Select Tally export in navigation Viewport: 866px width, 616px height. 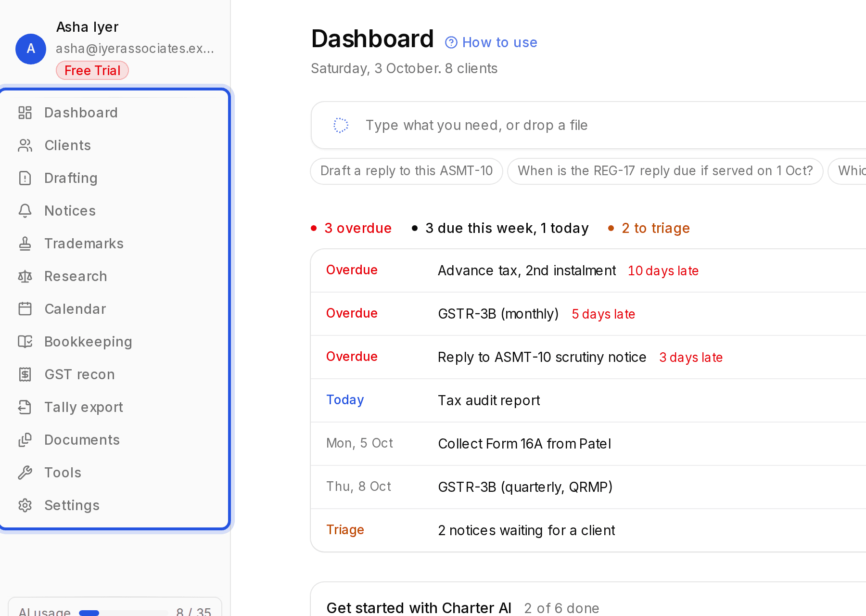[115, 407]
